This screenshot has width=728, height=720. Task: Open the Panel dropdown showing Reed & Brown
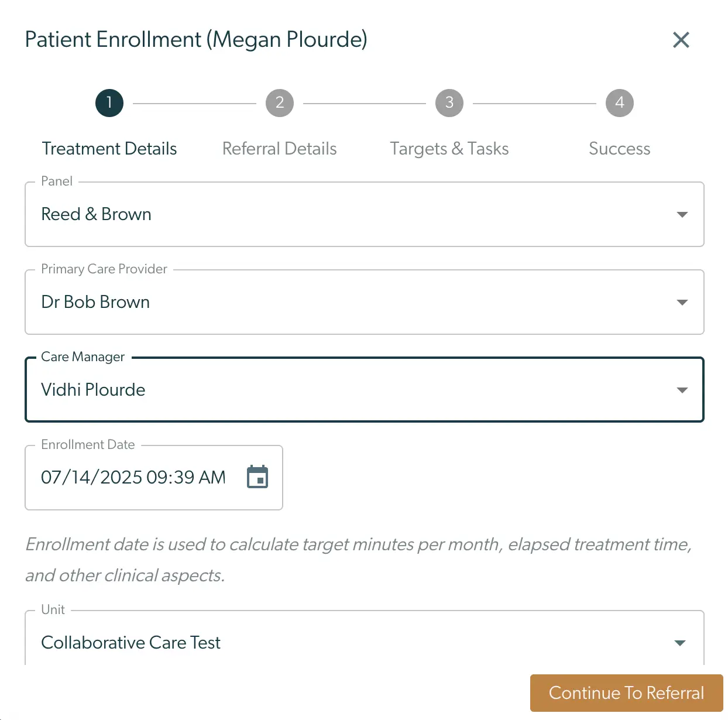(x=364, y=214)
